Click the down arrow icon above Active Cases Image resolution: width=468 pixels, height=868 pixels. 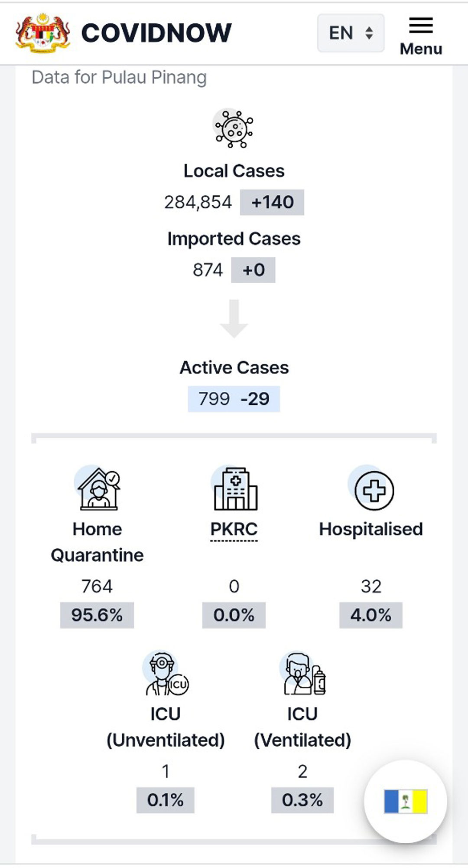234,318
